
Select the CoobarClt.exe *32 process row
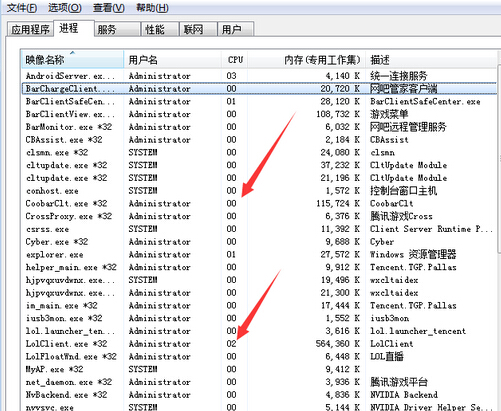(259, 203)
